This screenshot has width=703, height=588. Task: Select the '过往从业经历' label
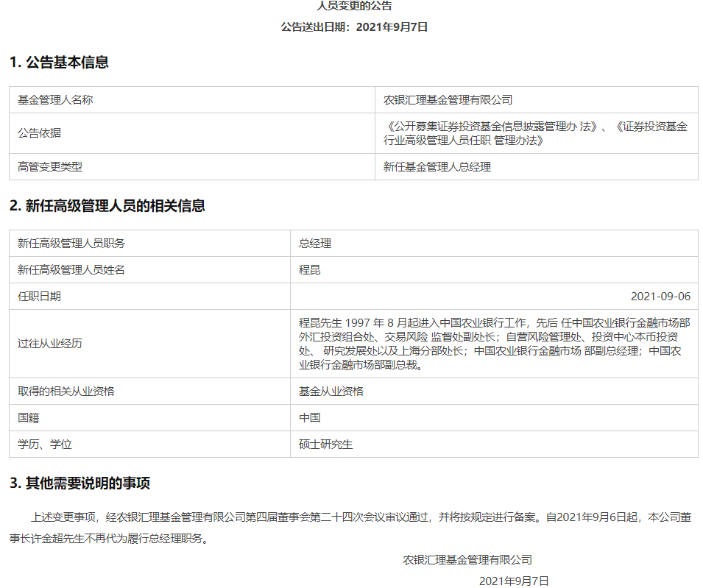click(x=50, y=344)
